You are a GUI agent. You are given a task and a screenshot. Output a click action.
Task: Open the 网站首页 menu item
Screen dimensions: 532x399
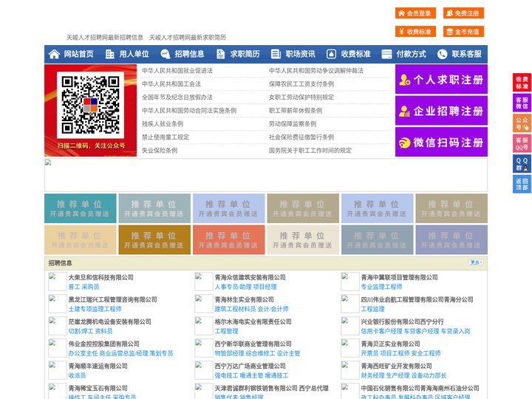pyautogui.click(x=78, y=54)
